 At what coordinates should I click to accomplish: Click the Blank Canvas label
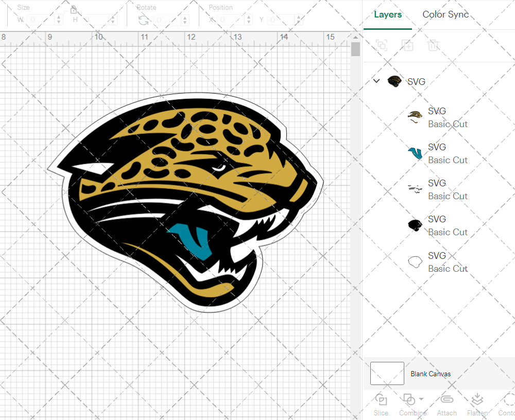431,374
